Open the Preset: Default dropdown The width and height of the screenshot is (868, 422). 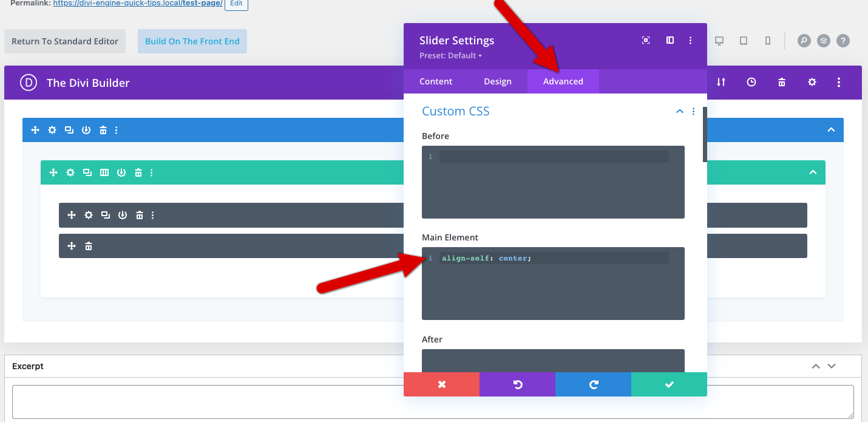[x=450, y=56]
